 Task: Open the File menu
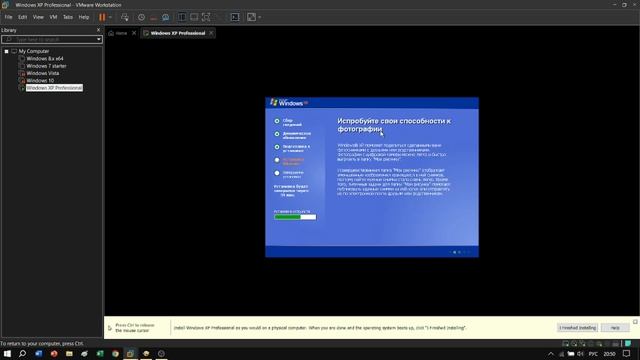pos(8,17)
